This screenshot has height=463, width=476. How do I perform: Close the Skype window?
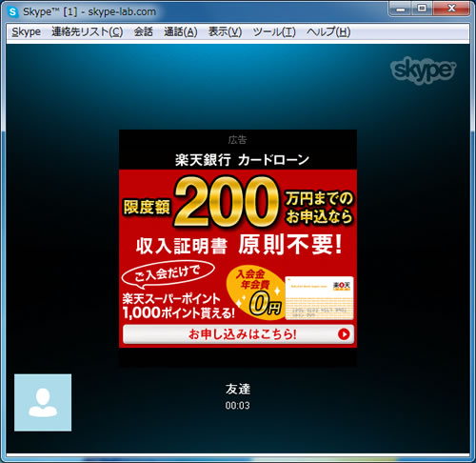[451, 9]
